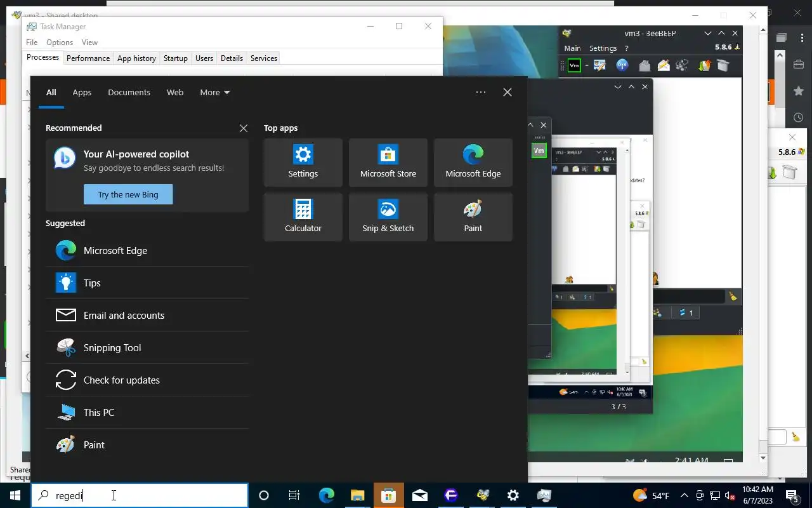Viewport: 812px width, 508px height.
Task: Click edit profile icon in BeeBEEP toolbar
Action: (x=600, y=65)
